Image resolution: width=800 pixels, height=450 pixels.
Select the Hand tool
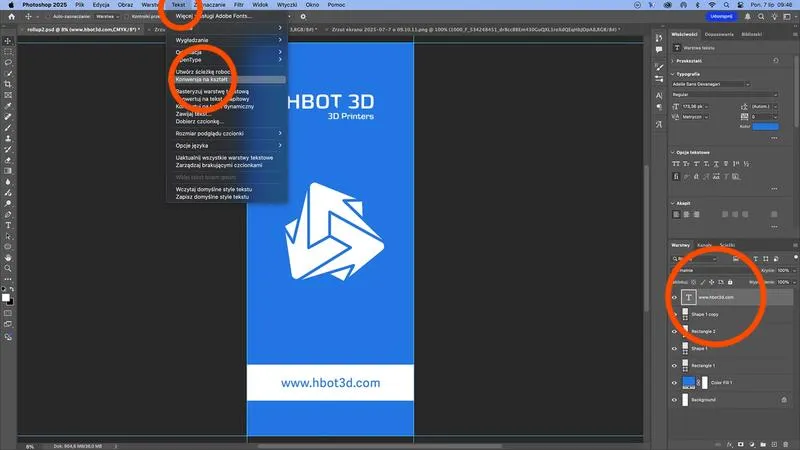[8, 258]
